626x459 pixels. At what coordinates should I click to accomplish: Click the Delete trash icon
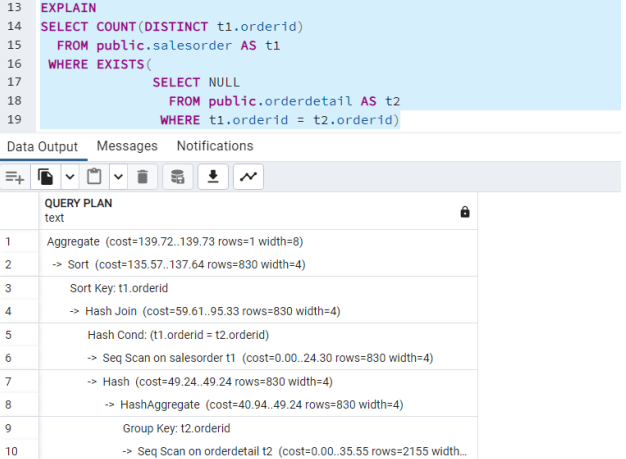click(143, 177)
